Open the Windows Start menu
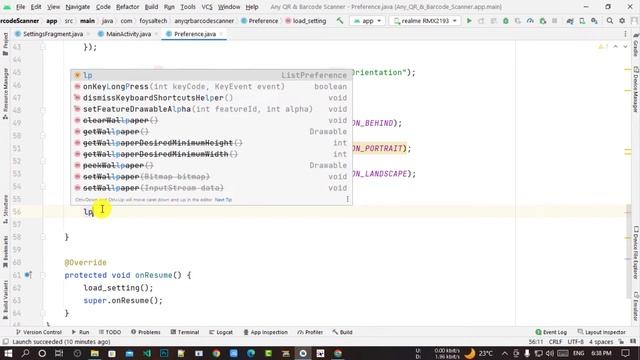This screenshot has height=360, width=640. pyautogui.click(x=8, y=353)
